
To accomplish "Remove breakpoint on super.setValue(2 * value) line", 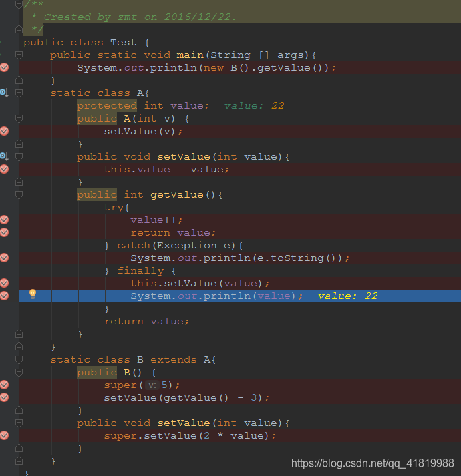I will click(4, 435).
